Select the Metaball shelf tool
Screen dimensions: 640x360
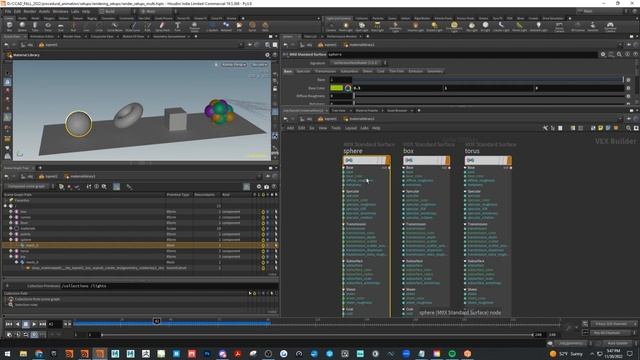[226, 27]
